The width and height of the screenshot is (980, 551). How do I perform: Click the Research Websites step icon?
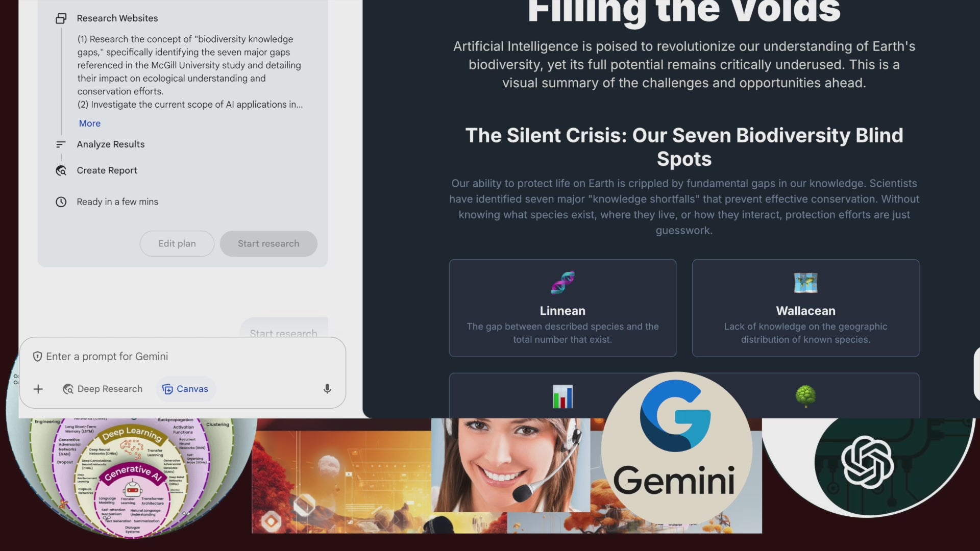(x=61, y=18)
